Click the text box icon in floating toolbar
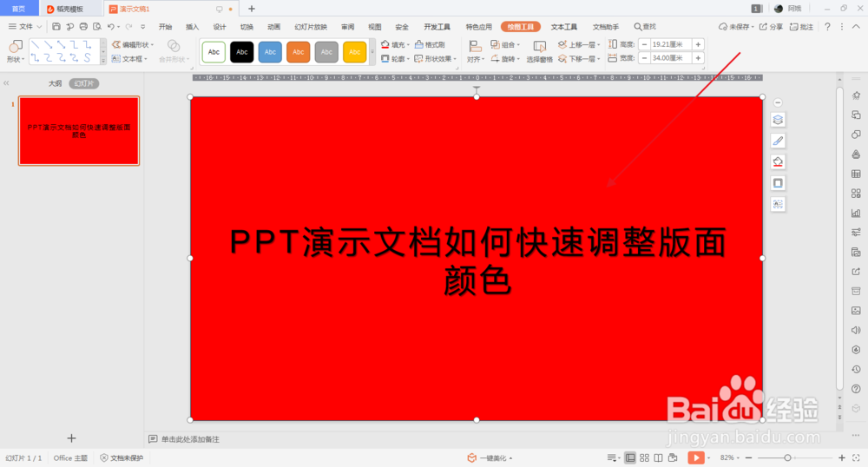 click(778, 204)
